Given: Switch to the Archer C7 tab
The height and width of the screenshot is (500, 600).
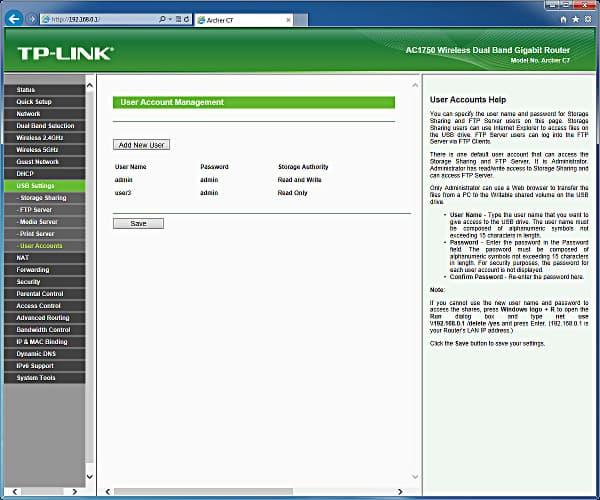Looking at the screenshot, I should (244, 20).
